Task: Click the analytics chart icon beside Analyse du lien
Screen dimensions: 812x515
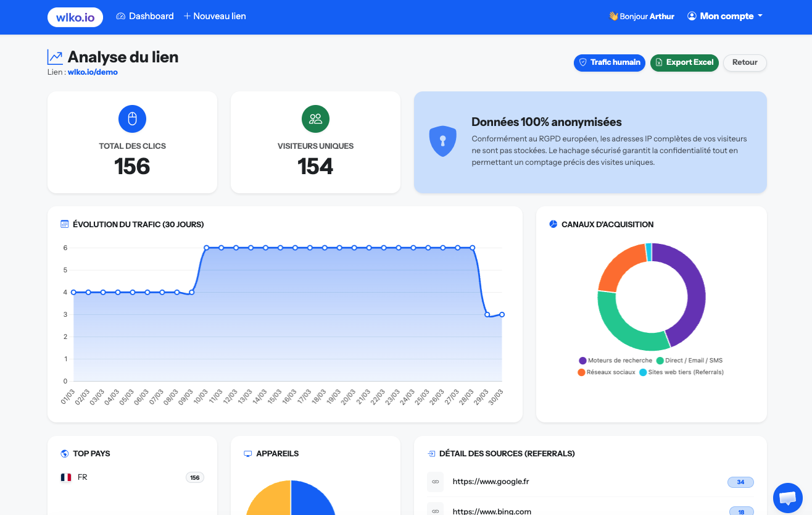Action: click(x=55, y=57)
